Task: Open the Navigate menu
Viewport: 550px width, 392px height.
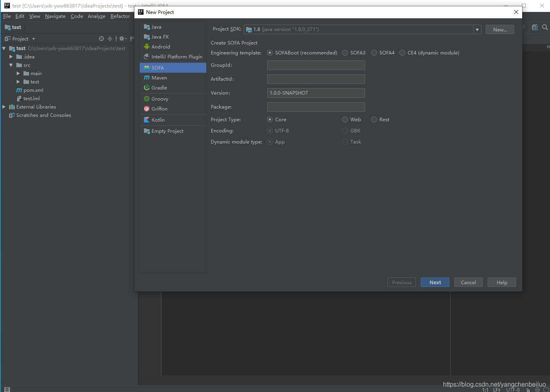Action: (x=55, y=16)
